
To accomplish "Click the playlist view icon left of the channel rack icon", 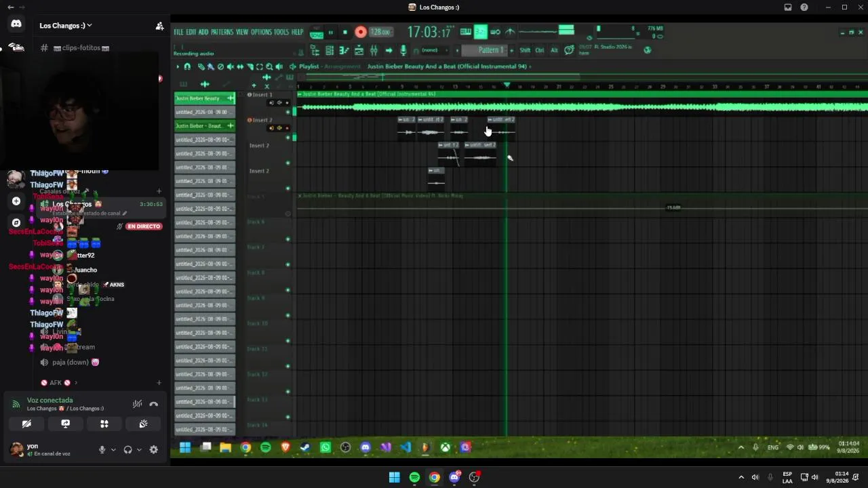I will pos(315,50).
